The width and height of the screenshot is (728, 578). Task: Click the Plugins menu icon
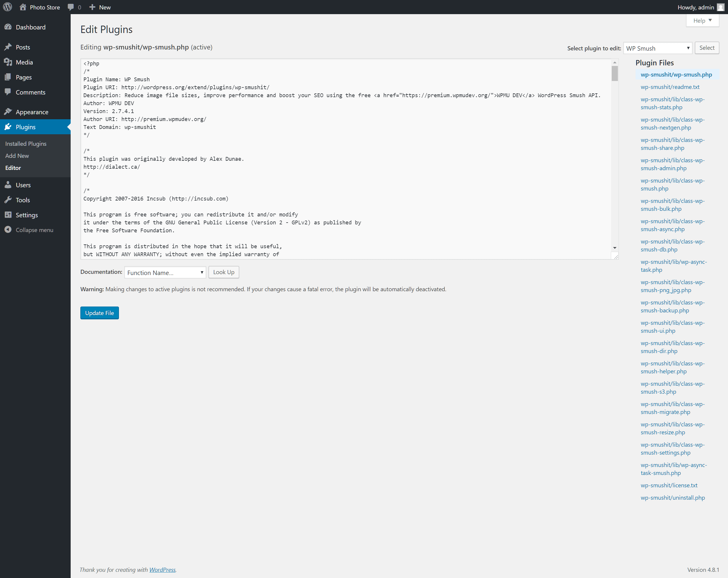point(9,127)
